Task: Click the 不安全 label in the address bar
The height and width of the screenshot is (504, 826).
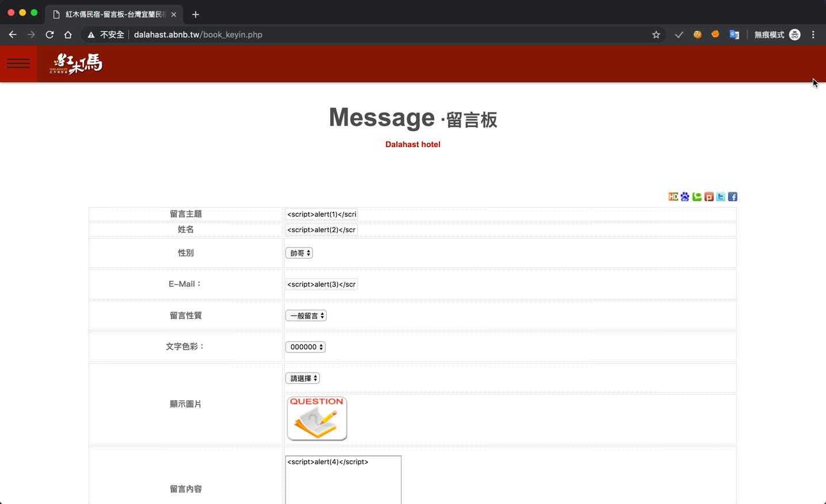Action: [x=112, y=35]
